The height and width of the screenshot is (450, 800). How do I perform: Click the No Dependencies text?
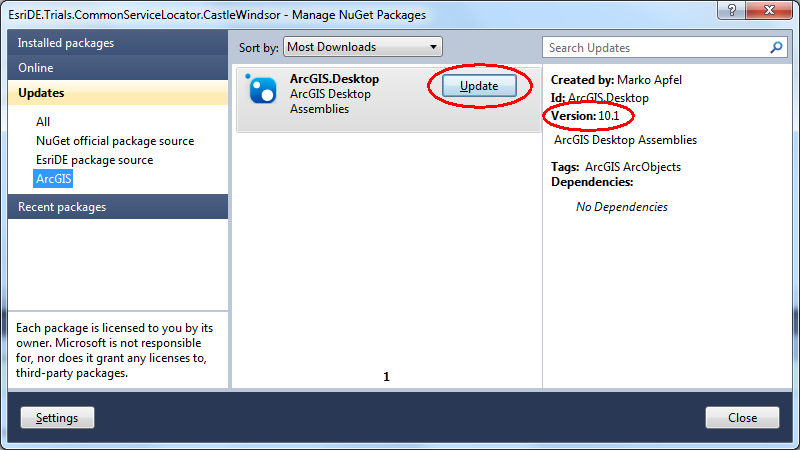(x=621, y=207)
